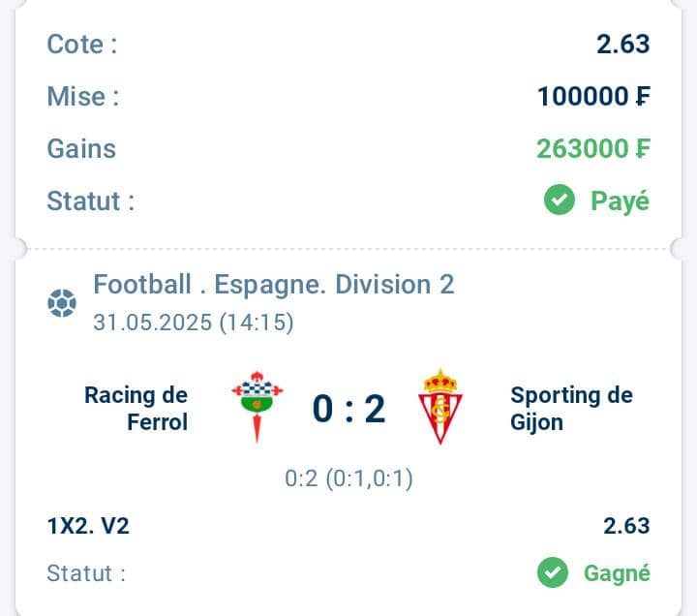Image resolution: width=697 pixels, height=616 pixels.
Task: Select the Sporting de Gijon team name
Action: [x=572, y=409]
